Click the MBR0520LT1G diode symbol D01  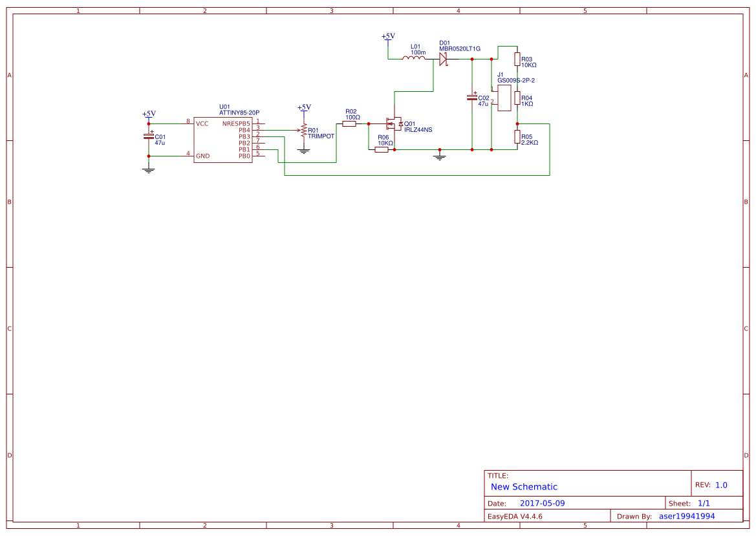pyautogui.click(x=444, y=58)
